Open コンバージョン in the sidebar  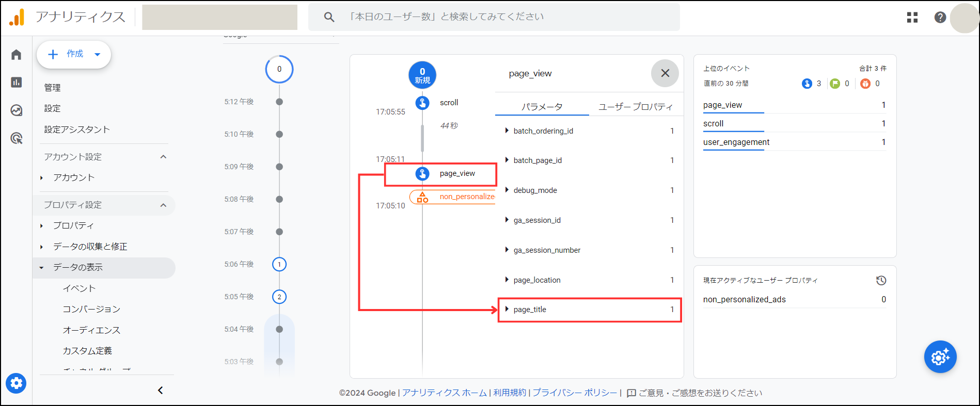(x=91, y=309)
